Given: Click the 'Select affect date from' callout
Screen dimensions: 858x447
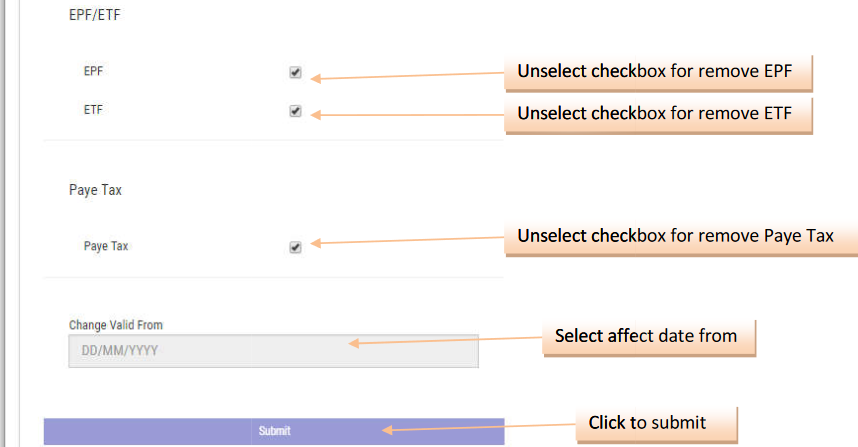Looking at the screenshot, I should click(x=646, y=336).
